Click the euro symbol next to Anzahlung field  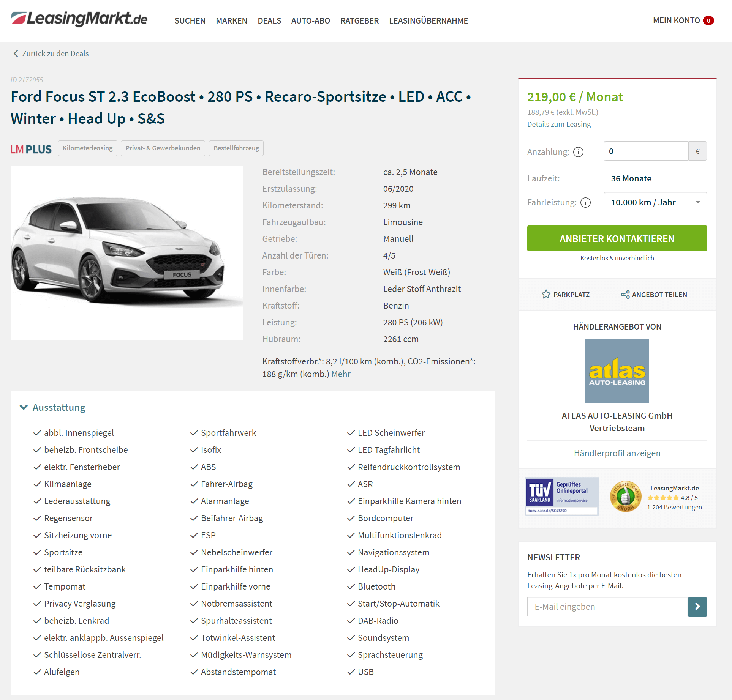point(697,151)
